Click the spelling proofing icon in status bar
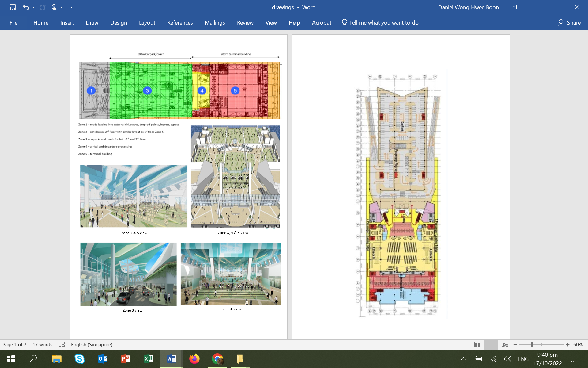 point(62,344)
